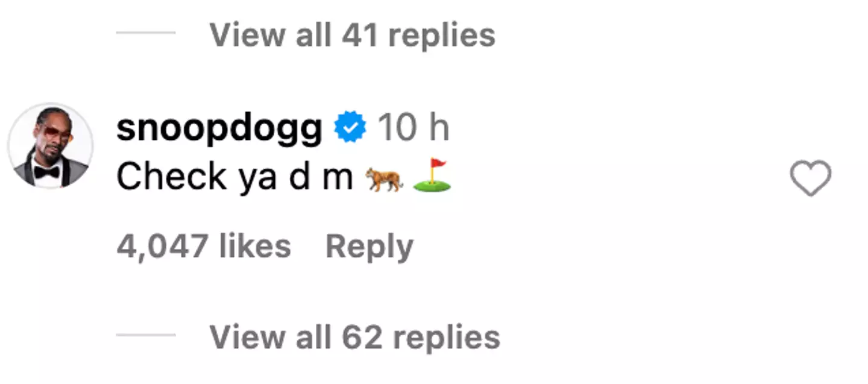Expand "View all 41 replies"

[352, 35]
